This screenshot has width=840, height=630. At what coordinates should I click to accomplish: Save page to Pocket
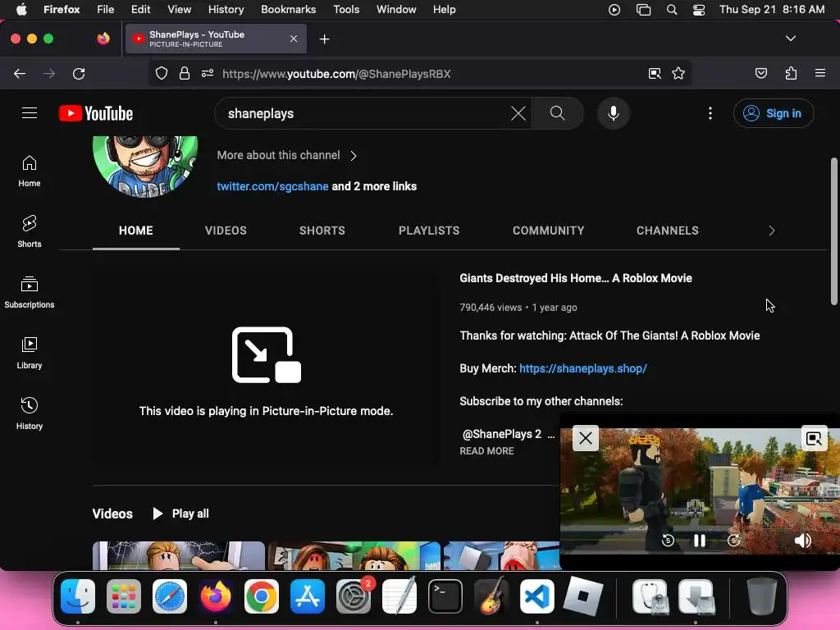point(761,73)
